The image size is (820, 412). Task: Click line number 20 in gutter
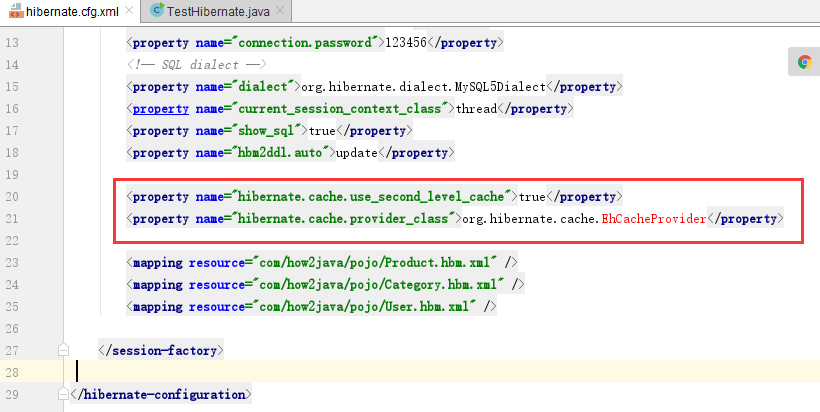pos(12,197)
